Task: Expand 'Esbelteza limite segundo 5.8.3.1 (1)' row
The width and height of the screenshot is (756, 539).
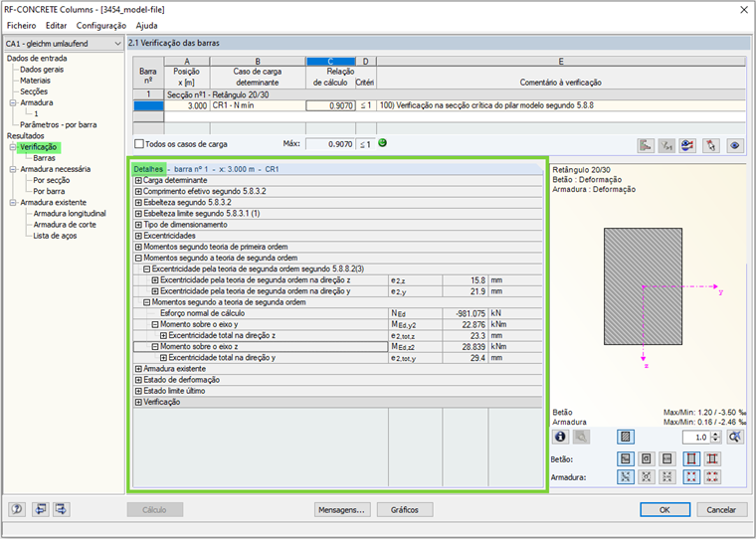Action: pyautogui.click(x=138, y=214)
